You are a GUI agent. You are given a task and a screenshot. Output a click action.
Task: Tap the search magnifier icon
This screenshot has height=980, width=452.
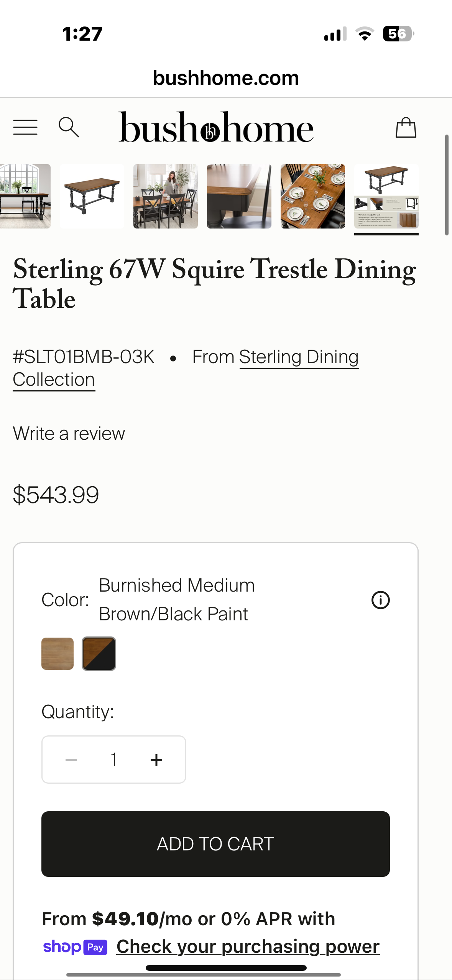pyautogui.click(x=69, y=127)
